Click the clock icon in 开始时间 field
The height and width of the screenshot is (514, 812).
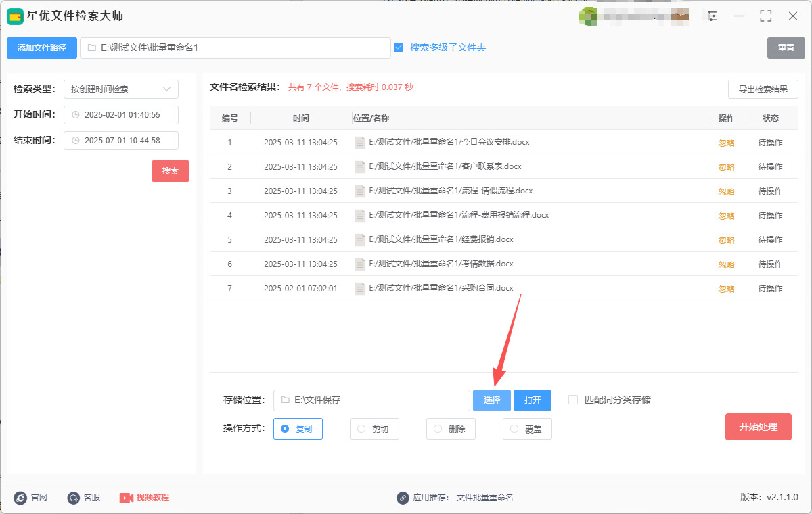(x=76, y=115)
